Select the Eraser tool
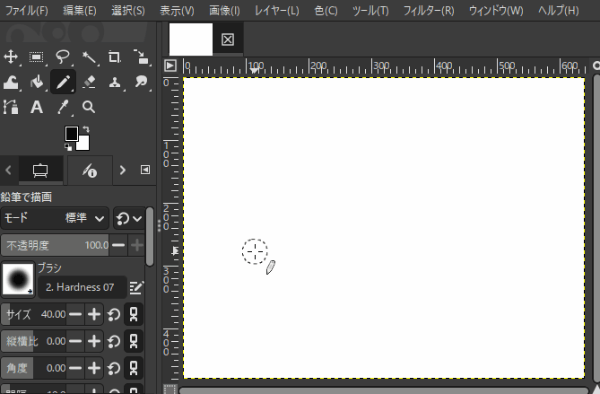Screen dimensions: 600x394 pos(89,82)
